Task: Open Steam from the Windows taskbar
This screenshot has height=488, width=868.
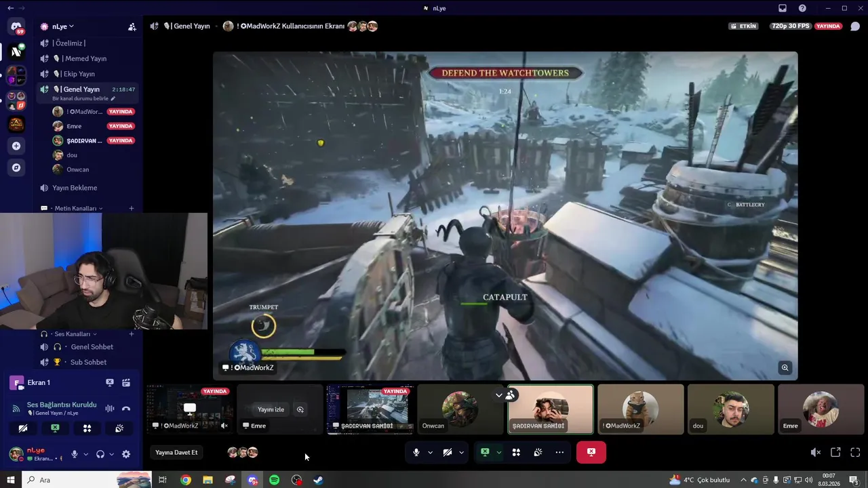Action: [318, 480]
